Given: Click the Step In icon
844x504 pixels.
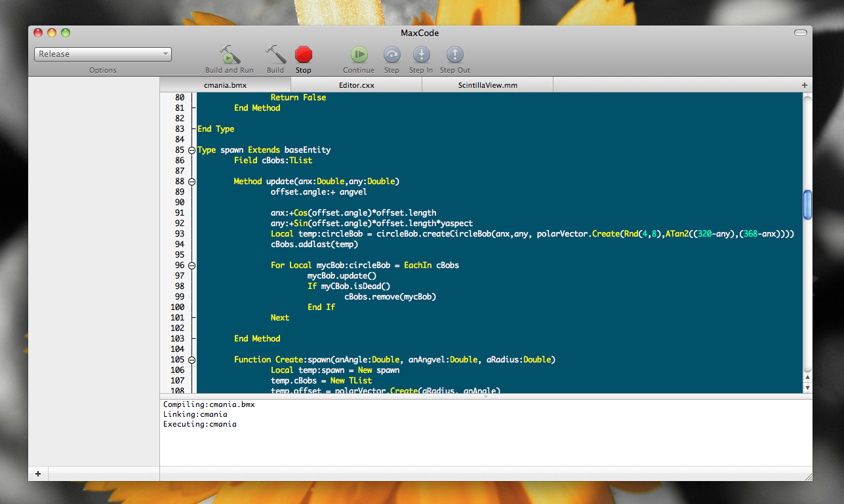Looking at the screenshot, I should tap(421, 55).
